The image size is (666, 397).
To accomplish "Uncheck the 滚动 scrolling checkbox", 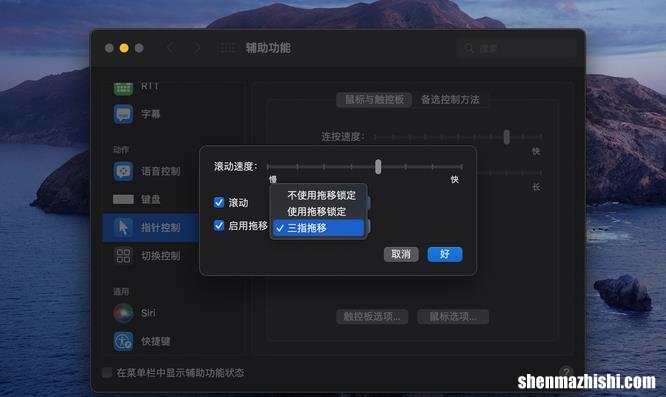I will pos(219,203).
